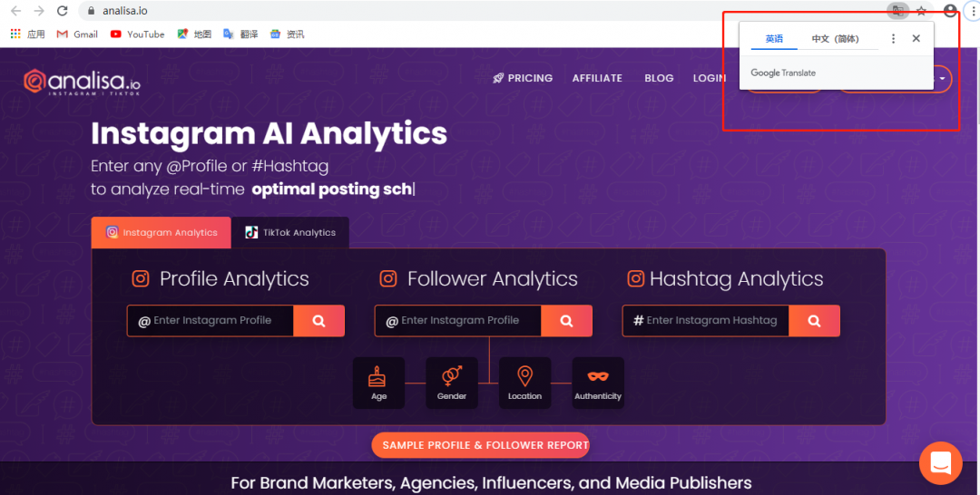
Task: Close the Google Translate popup
Action: pyautogui.click(x=916, y=39)
